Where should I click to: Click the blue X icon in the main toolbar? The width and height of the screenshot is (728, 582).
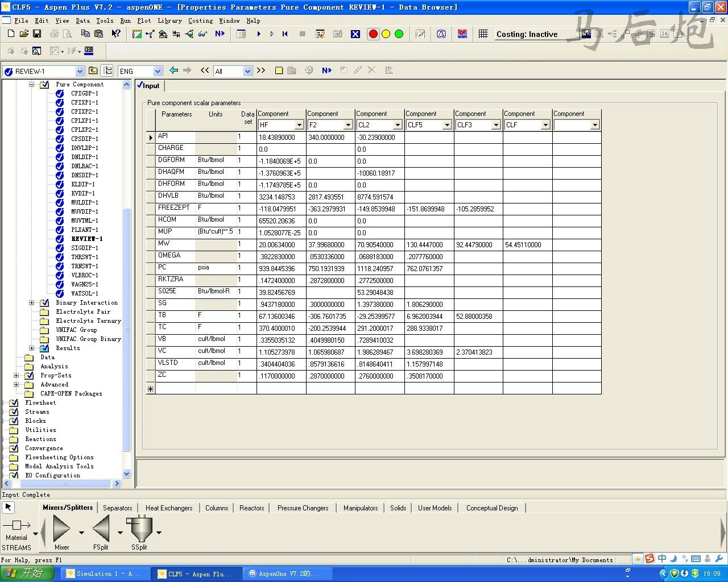pyautogui.click(x=355, y=34)
